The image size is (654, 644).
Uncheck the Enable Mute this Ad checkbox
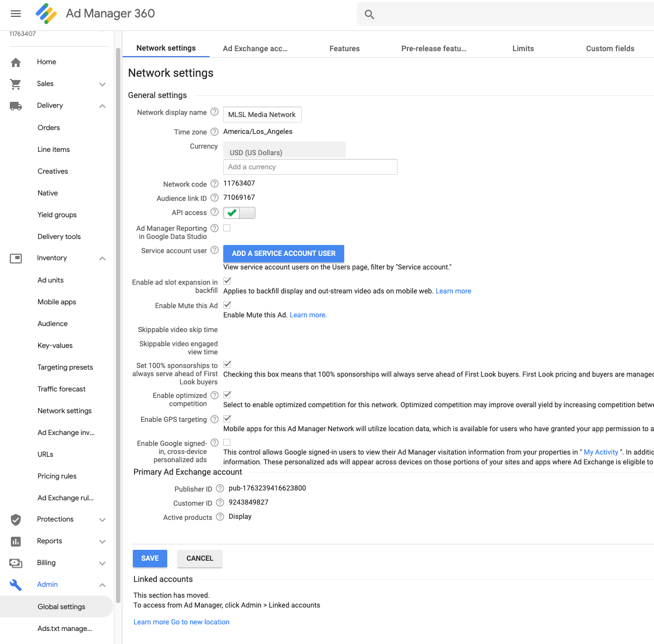(227, 305)
